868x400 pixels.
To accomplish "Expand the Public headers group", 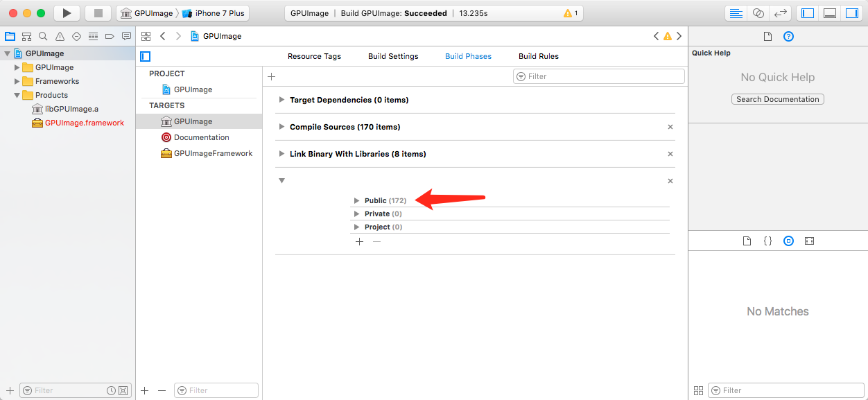I will [356, 200].
